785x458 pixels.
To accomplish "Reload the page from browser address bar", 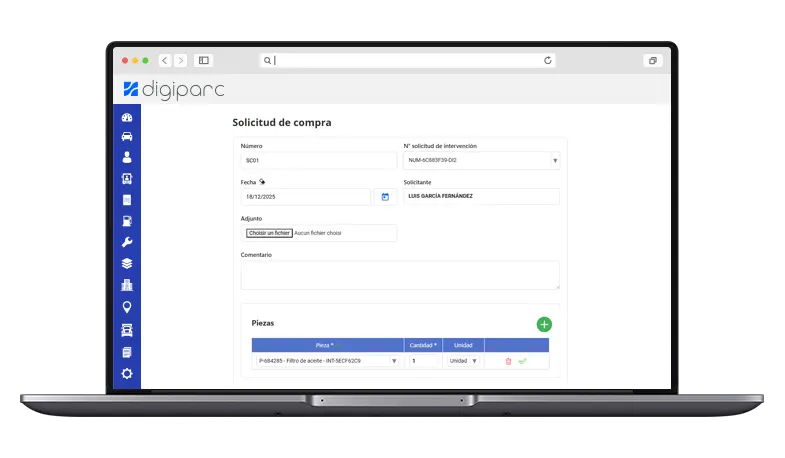I will [548, 61].
